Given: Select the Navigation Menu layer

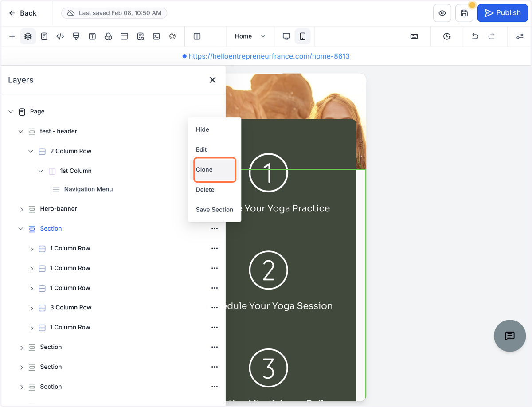Looking at the screenshot, I should point(88,189).
